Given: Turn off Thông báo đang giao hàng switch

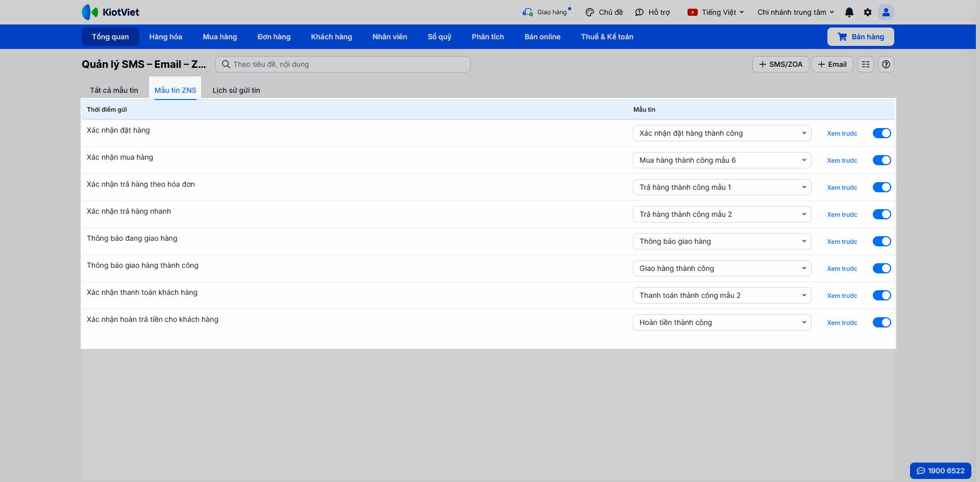Looking at the screenshot, I should (881, 241).
